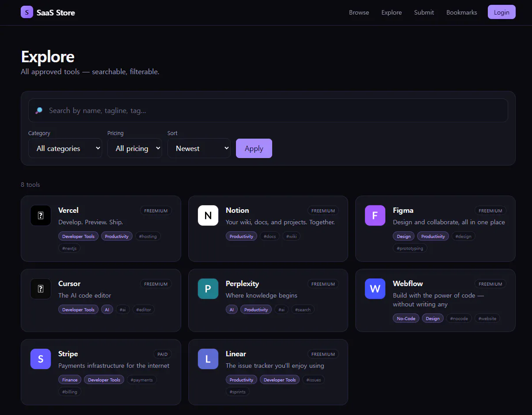Image resolution: width=532 pixels, height=415 pixels.
Task: Click FREEMIUM badge on Vercel card
Action: pos(156,211)
